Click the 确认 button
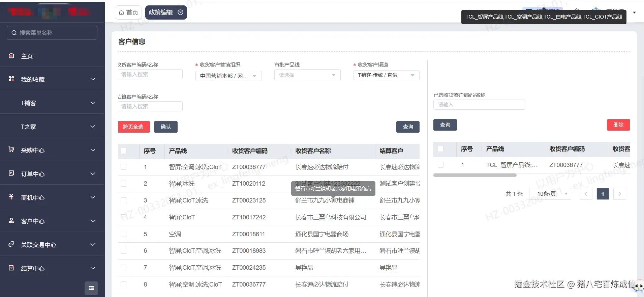 166,127
